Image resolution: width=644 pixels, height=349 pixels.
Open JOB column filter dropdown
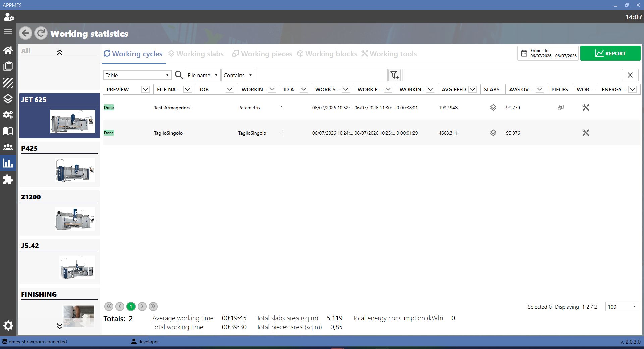click(x=230, y=89)
